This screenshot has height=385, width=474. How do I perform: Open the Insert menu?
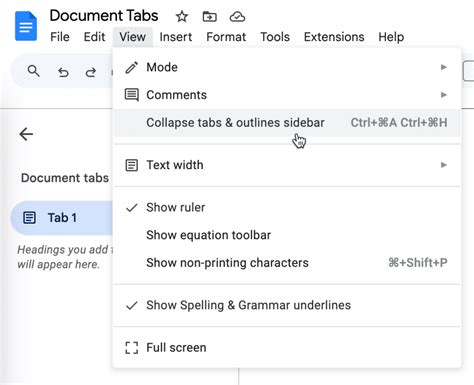click(176, 37)
